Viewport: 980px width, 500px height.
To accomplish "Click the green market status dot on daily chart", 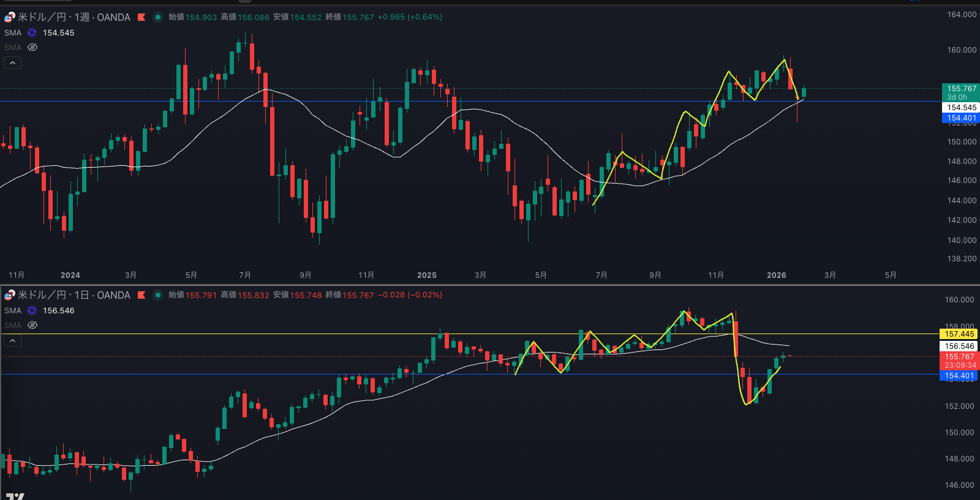I will [157, 295].
